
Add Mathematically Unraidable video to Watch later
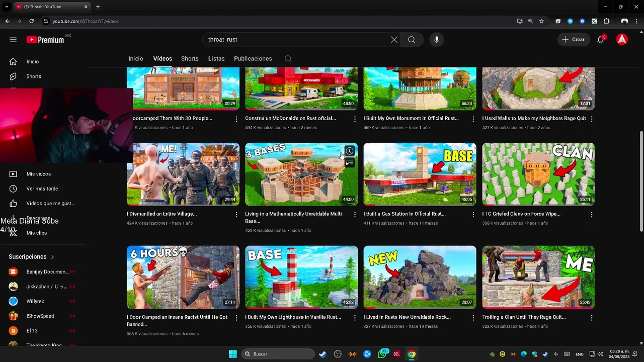(x=350, y=151)
